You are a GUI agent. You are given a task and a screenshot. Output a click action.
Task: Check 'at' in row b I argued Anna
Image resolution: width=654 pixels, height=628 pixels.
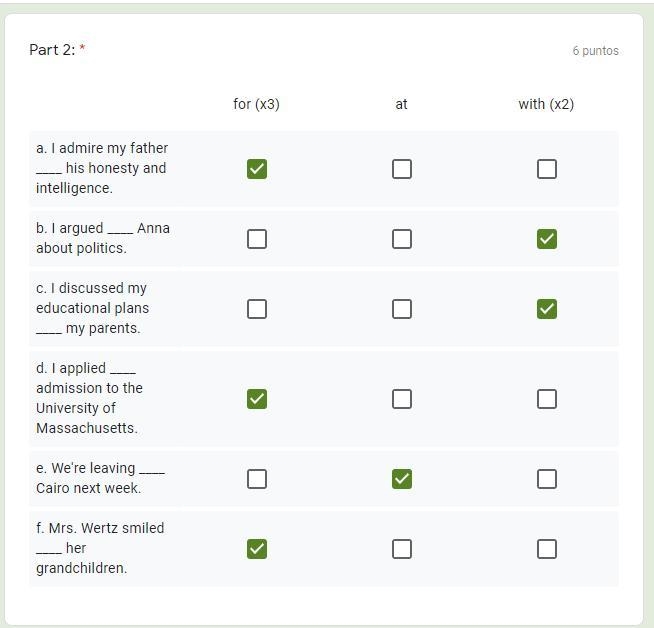pos(402,239)
